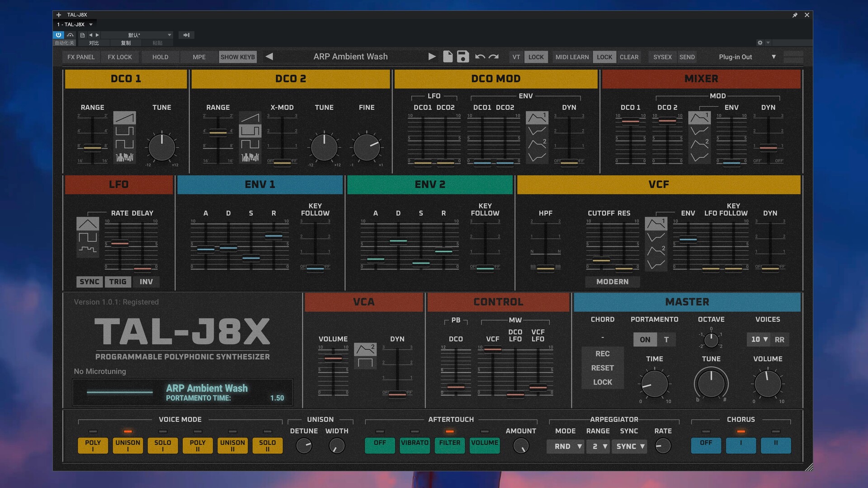Open arpeggiator MODE RND dropdown

pos(566,446)
